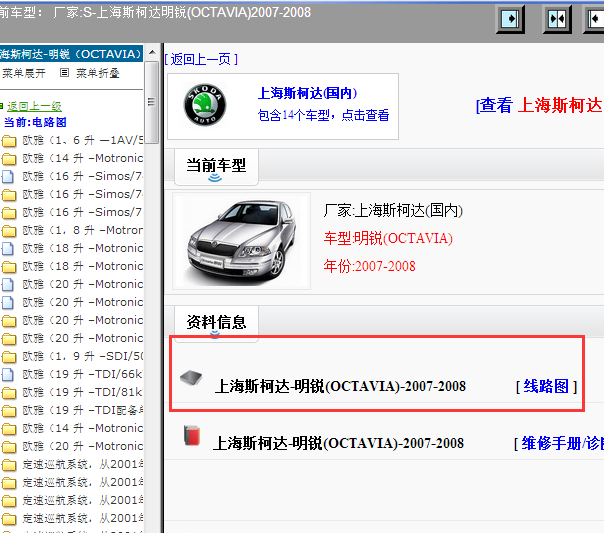
Task: Open the 欧雅（1、6 升 —1AV tree entry
Action: [x=82, y=140]
